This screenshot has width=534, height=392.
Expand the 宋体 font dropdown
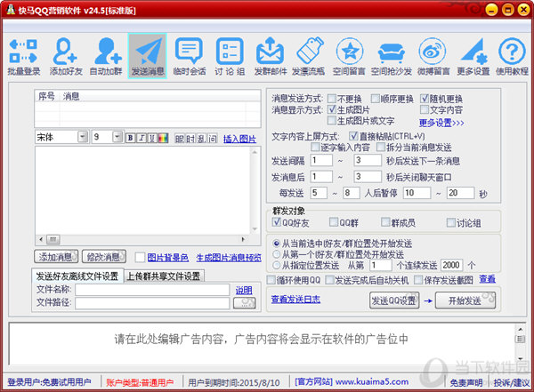tap(83, 137)
